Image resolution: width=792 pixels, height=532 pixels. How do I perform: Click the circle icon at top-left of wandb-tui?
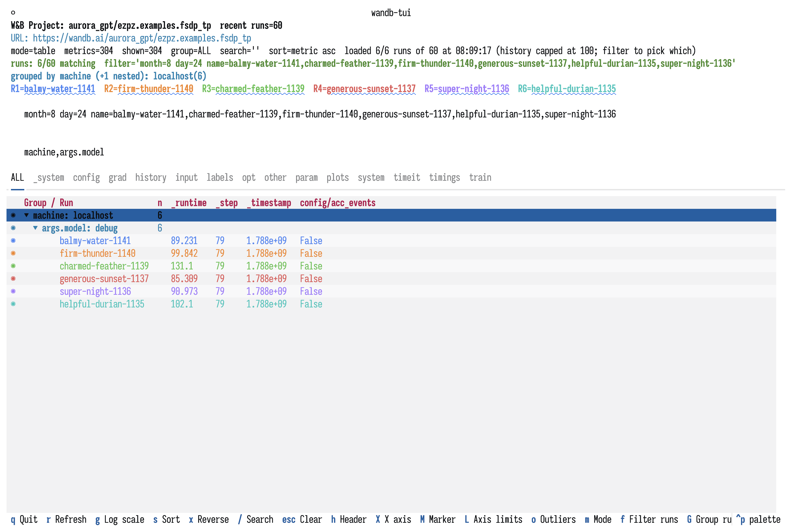(13, 13)
